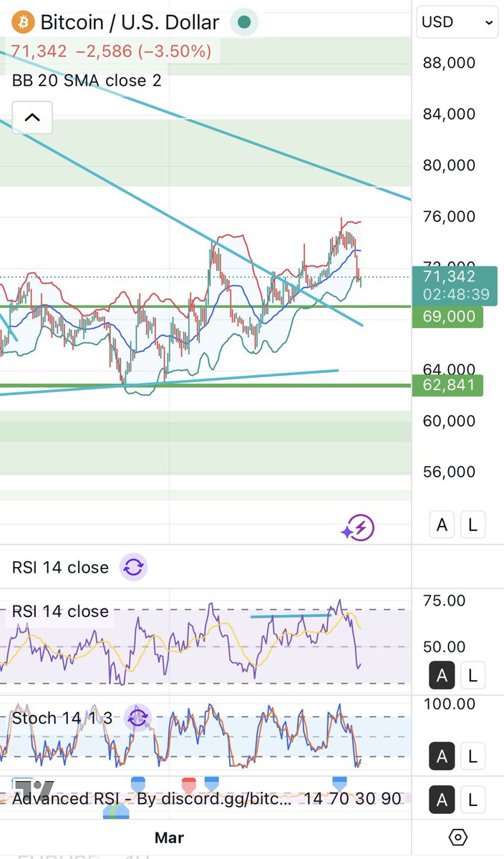Toggle auto scale A in Advanced RSI pane
Image resolution: width=504 pixels, height=859 pixels.
[442, 798]
